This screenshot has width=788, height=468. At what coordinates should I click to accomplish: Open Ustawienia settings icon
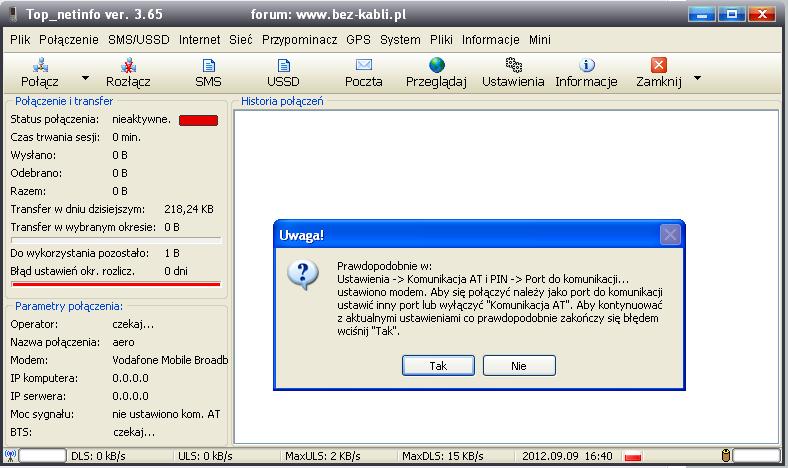tap(513, 66)
